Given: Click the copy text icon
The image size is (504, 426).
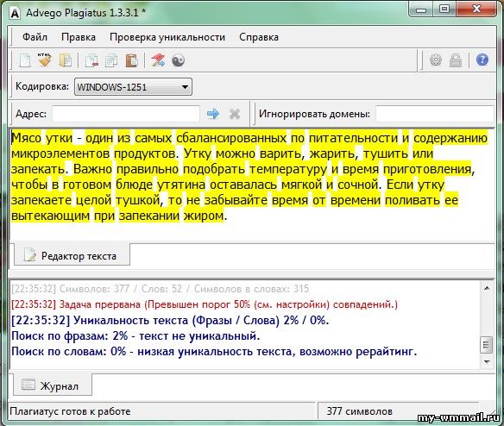Looking at the screenshot, I should pos(111,60).
